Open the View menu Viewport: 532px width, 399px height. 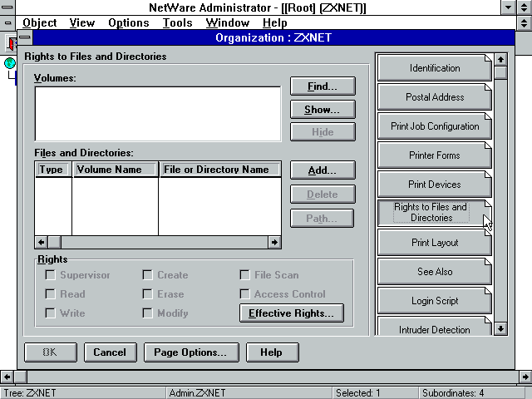coord(82,22)
